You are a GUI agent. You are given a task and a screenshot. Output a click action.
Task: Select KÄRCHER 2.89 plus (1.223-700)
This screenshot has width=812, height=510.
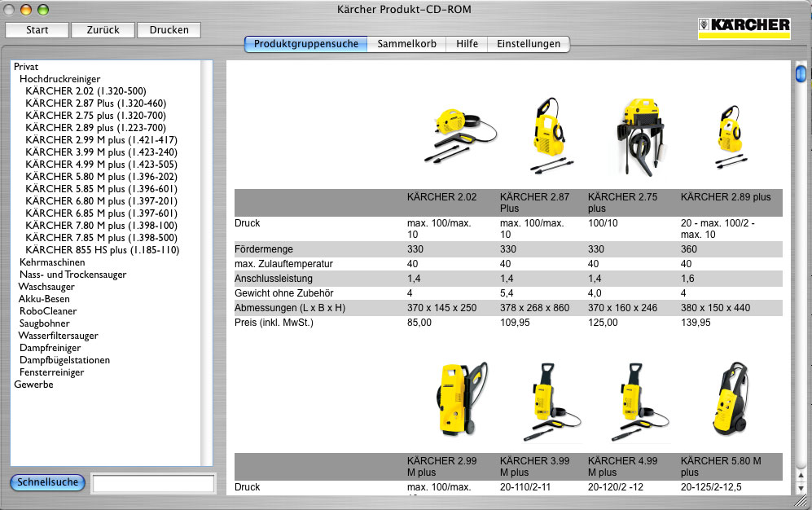coord(96,128)
